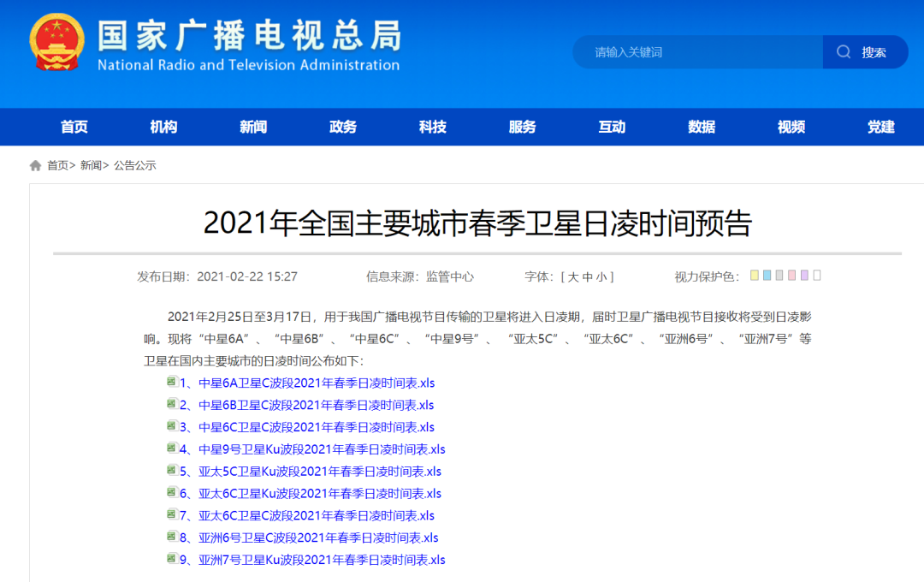924x582 pixels.
Task: Open the 首页 navigation item
Action: click(x=74, y=127)
